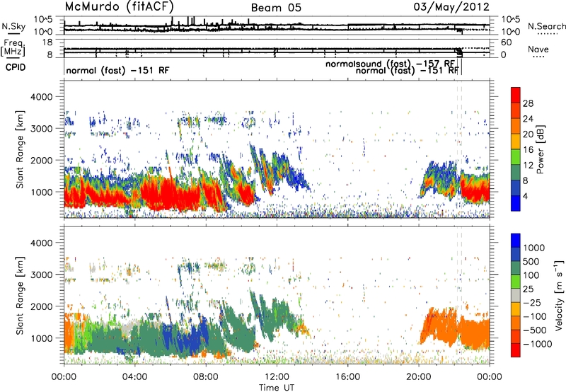This screenshot has height=392, width=566.
Task: Click the McMurdo (fitACF) title text
Action: click(x=119, y=6)
